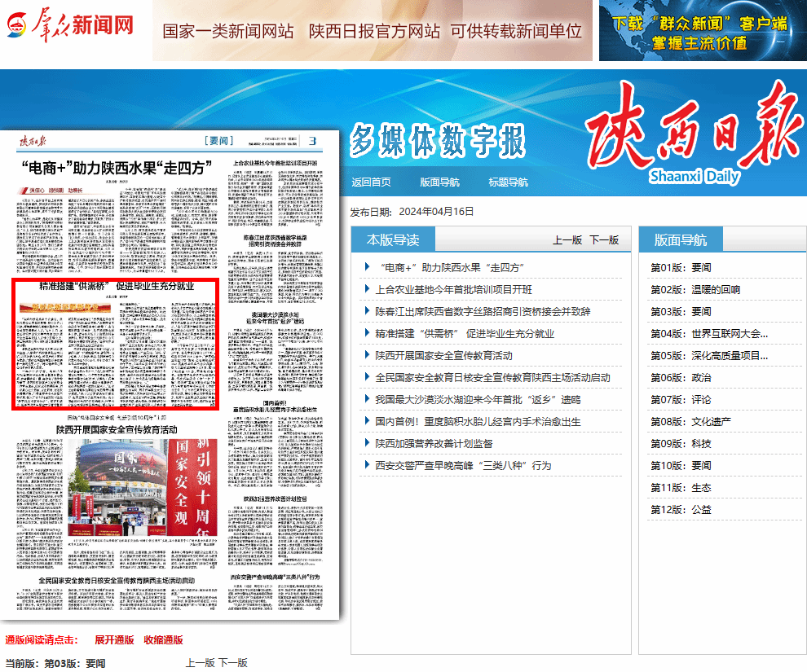Click headline 陕西开展国家安全宣传教育活动 in page preview

(x=117, y=430)
